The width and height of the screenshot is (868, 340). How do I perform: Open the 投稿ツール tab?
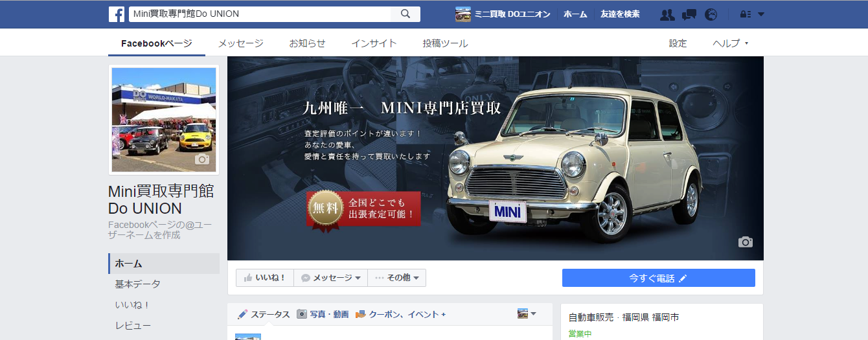click(446, 43)
